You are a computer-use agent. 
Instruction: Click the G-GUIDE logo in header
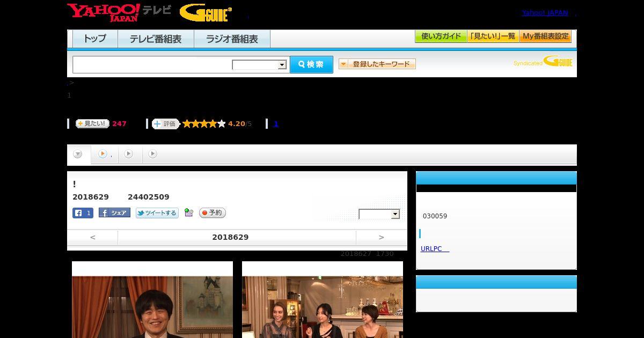point(206,13)
